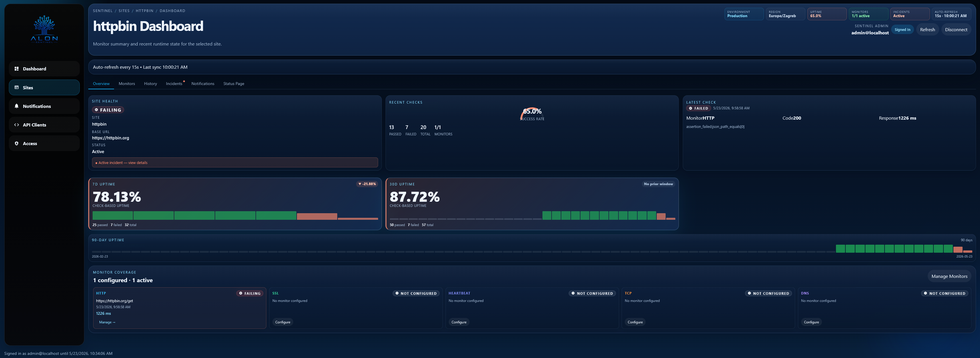Switch to the Monitors tab
This screenshot has height=358, width=980.
click(127, 83)
